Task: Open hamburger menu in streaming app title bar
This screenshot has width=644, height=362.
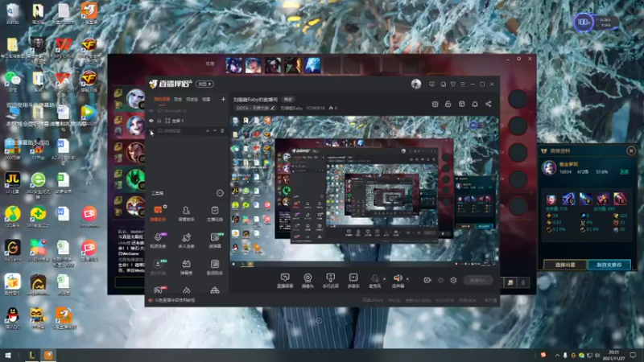Action: click(x=463, y=84)
